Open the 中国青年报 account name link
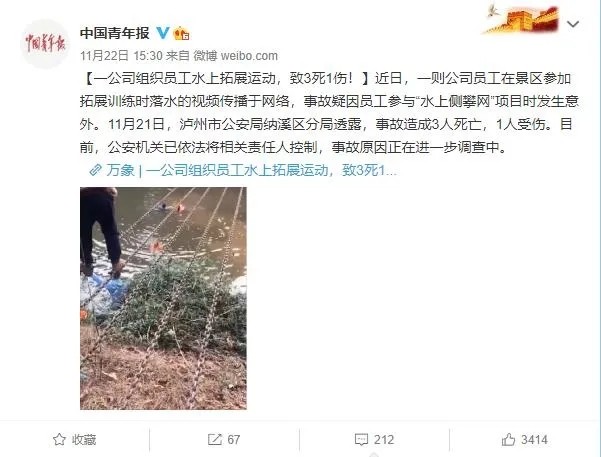The width and height of the screenshot is (601, 457). coord(115,33)
